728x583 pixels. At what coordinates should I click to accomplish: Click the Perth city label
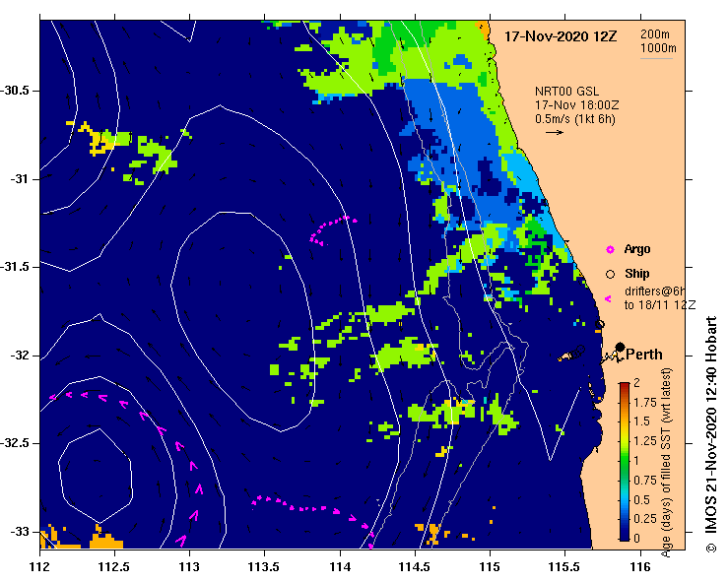click(644, 355)
